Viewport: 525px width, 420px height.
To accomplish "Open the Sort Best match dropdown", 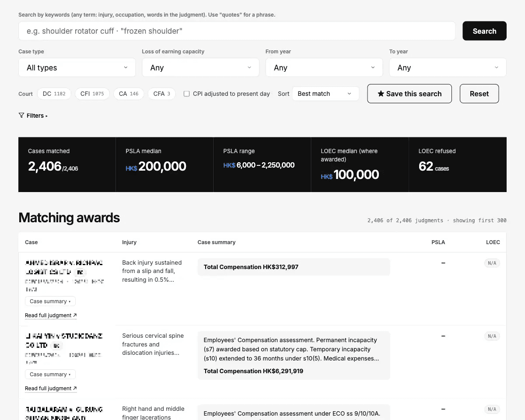I will point(325,94).
